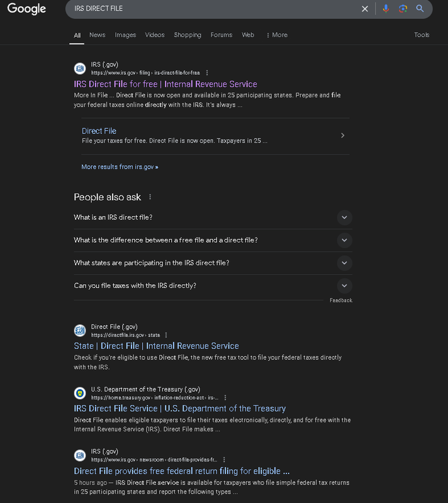Screen dimensions: 448x503
Task: Start voice search with microphone icon
Action: click(x=386, y=9)
